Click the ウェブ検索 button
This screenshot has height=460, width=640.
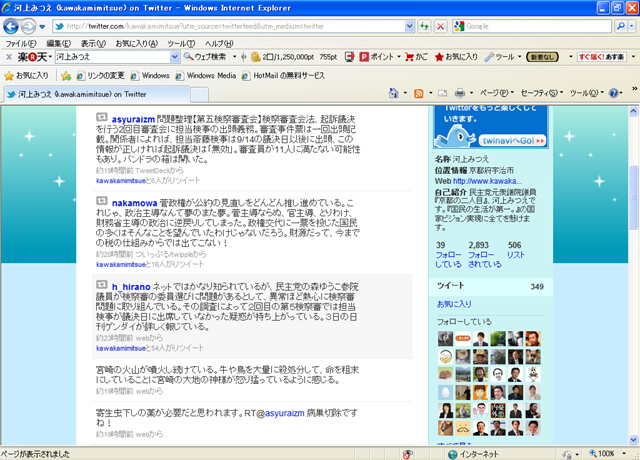(205, 57)
